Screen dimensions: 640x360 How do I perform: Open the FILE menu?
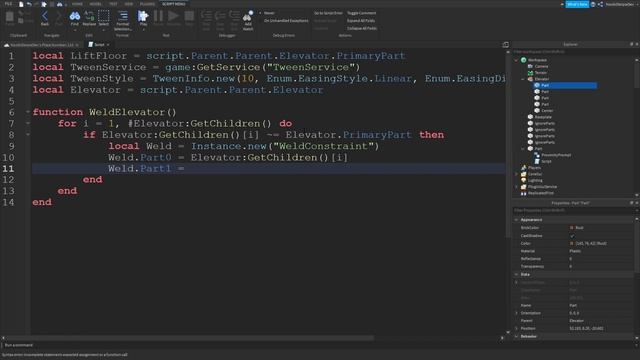click(x=8, y=4)
